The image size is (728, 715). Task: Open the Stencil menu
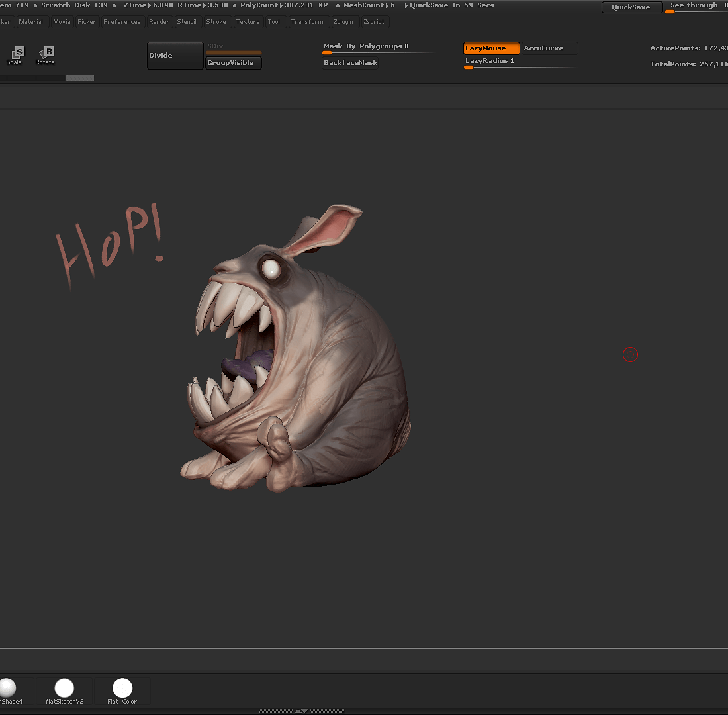point(187,22)
